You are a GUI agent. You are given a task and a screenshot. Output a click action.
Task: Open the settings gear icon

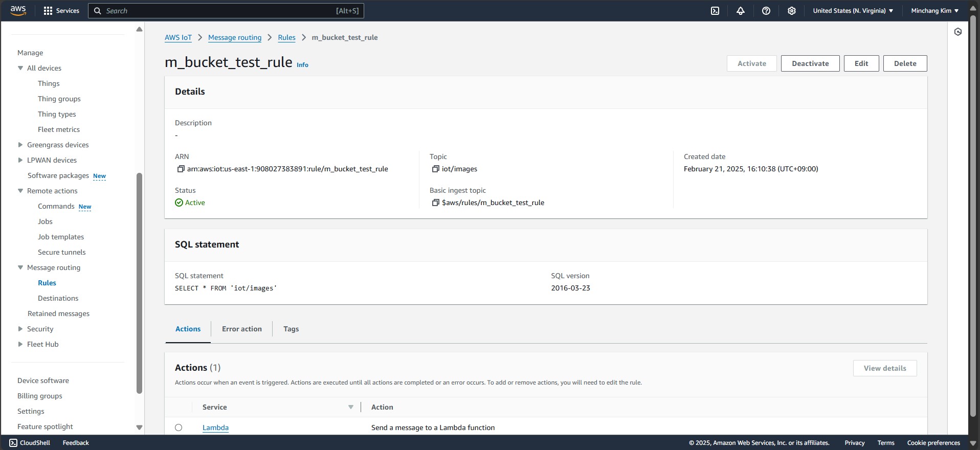coord(792,11)
